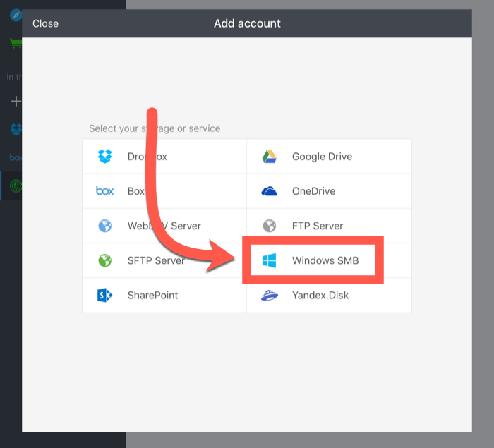Image resolution: width=494 pixels, height=448 pixels.
Task: Open the green shopping cart in sidebar
Action: [x=16, y=43]
